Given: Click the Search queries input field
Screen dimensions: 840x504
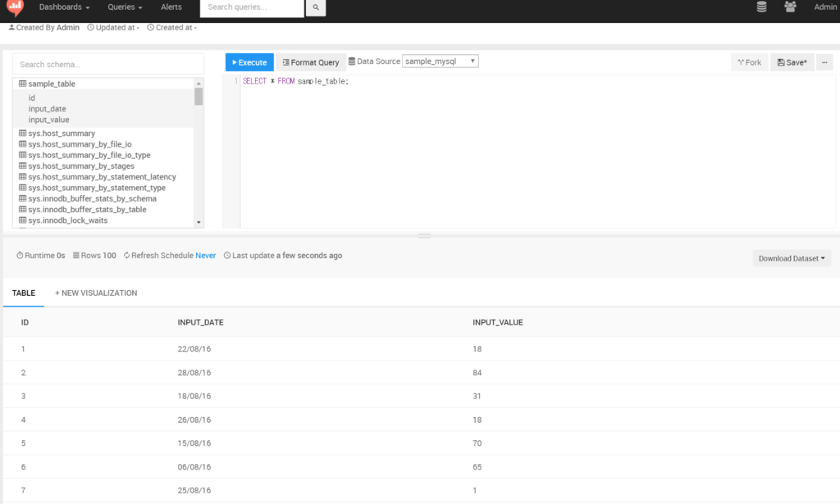Looking at the screenshot, I should [252, 7].
